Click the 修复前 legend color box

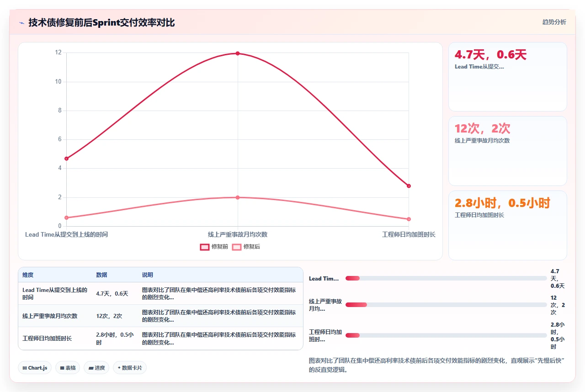tap(204, 247)
